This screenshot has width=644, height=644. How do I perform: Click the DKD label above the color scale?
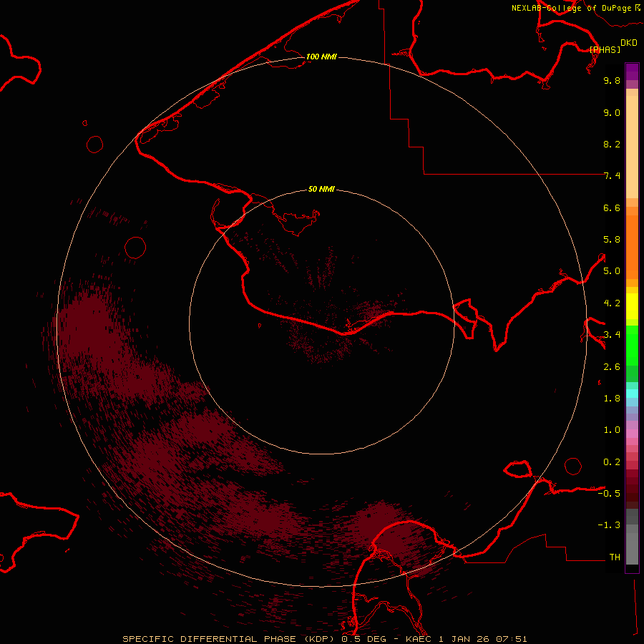pos(629,43)
